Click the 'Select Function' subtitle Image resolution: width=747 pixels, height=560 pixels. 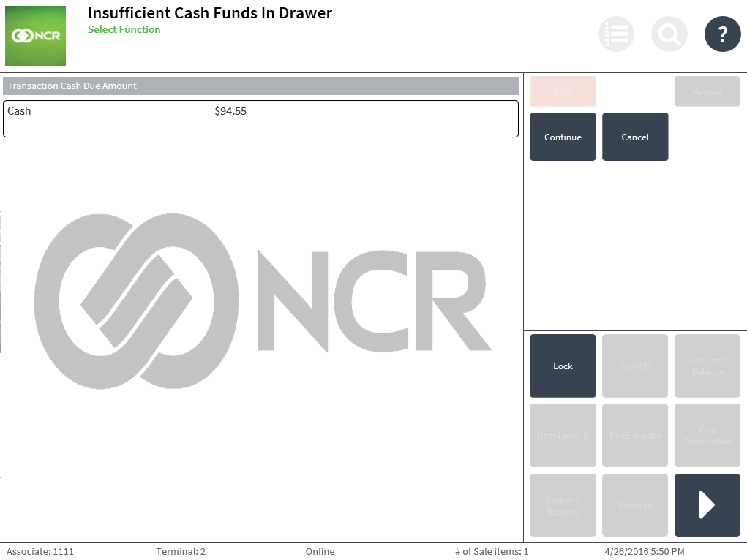pos(124,29)
